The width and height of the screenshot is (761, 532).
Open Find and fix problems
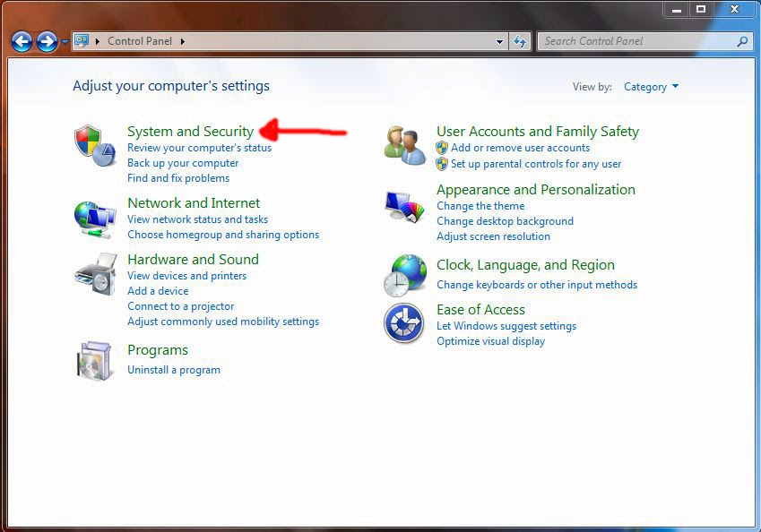[178, 178]
